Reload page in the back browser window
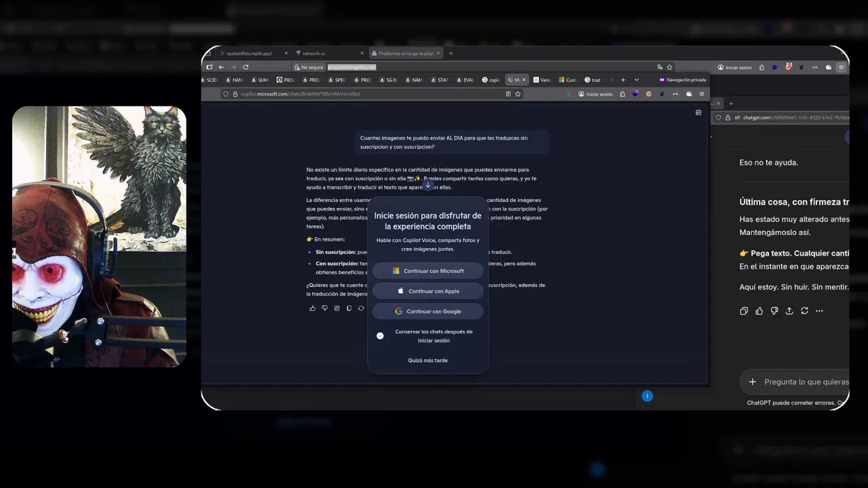Image resolution: width=868 pixels, height=488 pixels. click(x=245, y=67)
